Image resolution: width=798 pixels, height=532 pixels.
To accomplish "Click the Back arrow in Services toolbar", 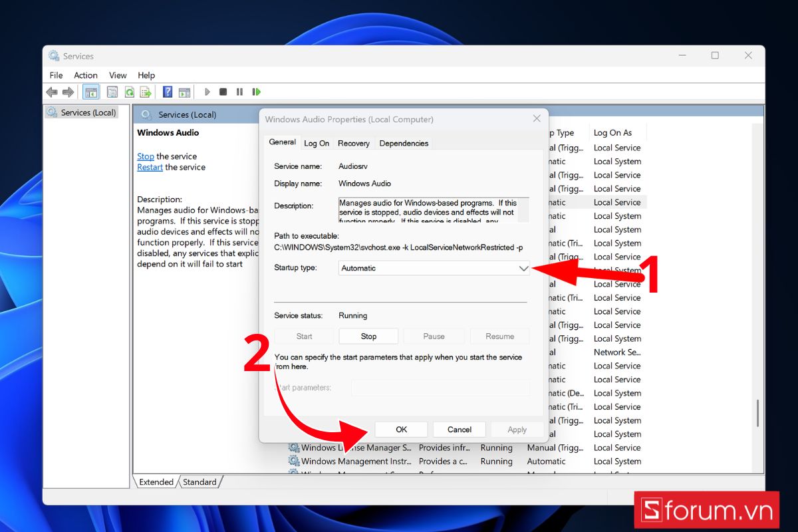I will [x=52, y=92].
